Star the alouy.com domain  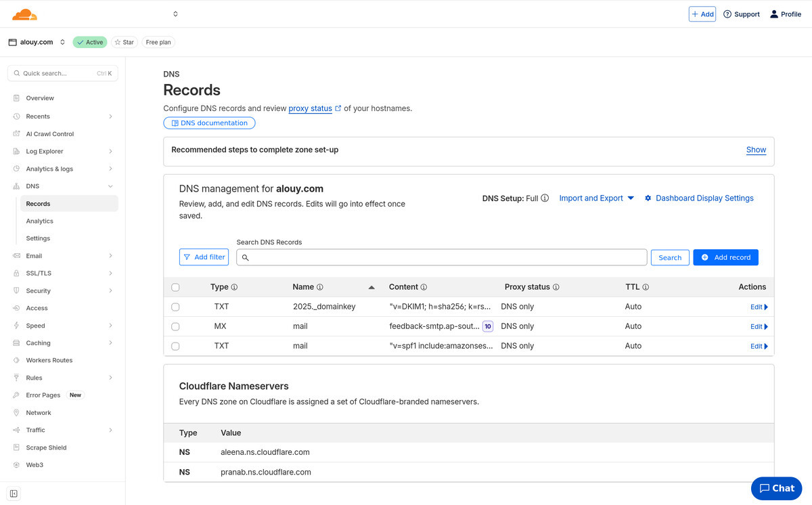point(124,42)
